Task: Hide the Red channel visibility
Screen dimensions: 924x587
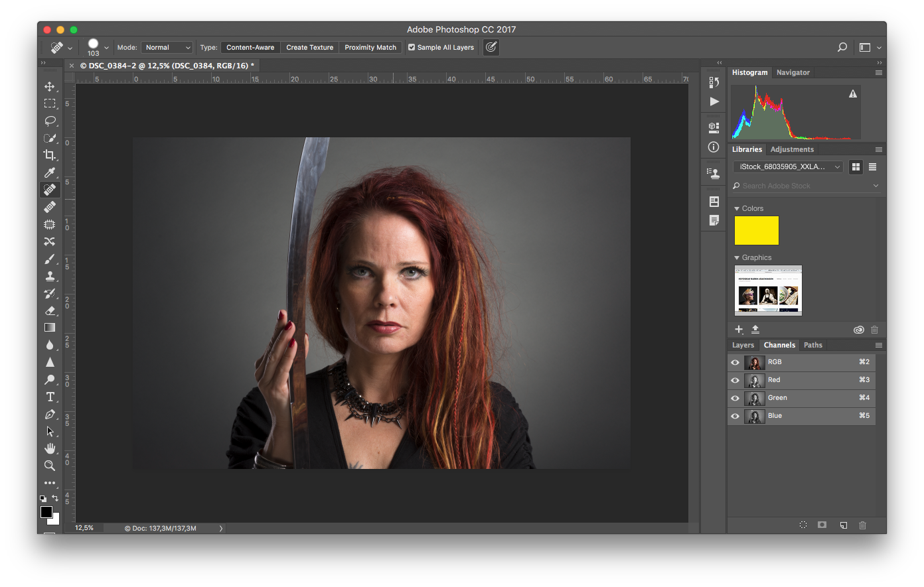Action: pos(735,380)
